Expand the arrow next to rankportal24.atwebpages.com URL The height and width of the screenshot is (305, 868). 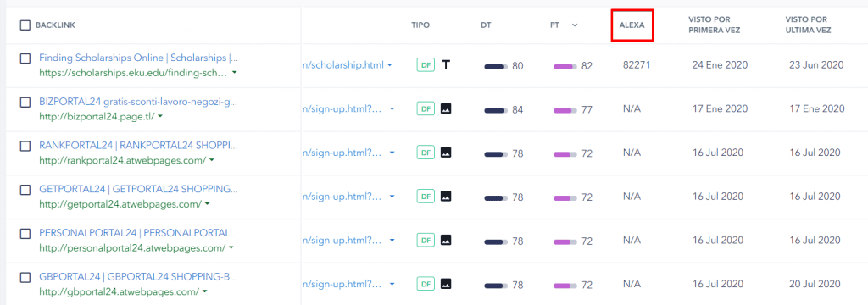click(212, 160)
